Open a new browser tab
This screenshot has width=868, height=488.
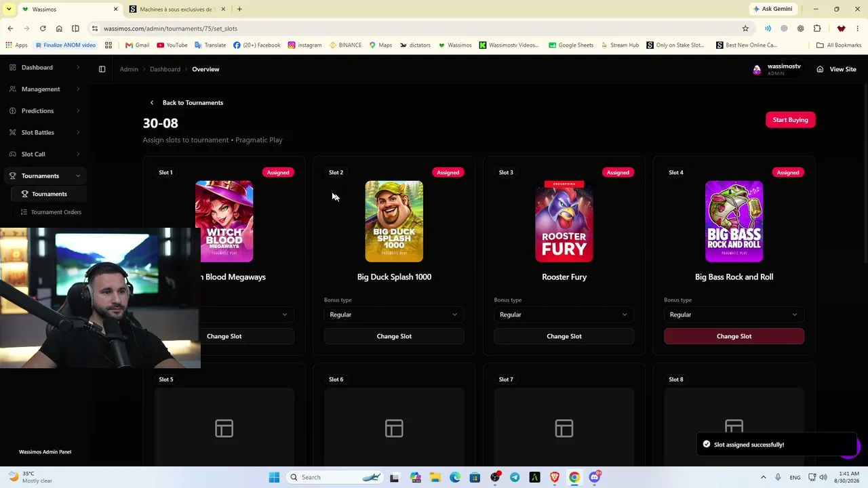click(239, 9)
